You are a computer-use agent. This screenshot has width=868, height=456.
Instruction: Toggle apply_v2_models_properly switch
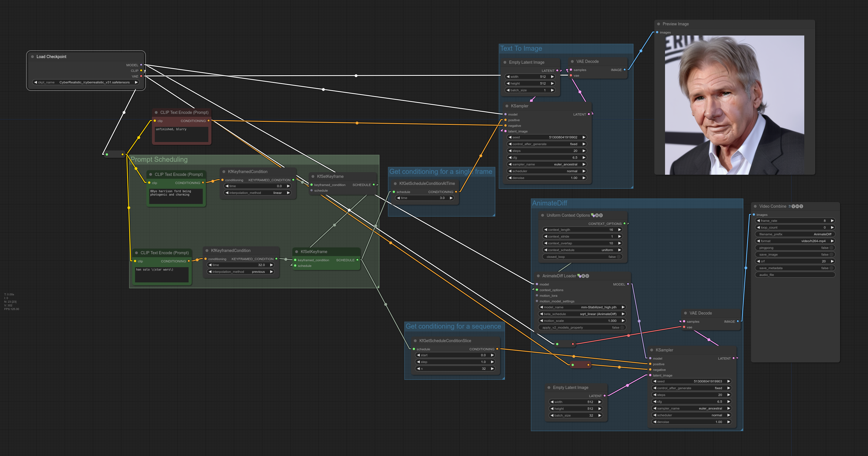(x=622, y=328)
